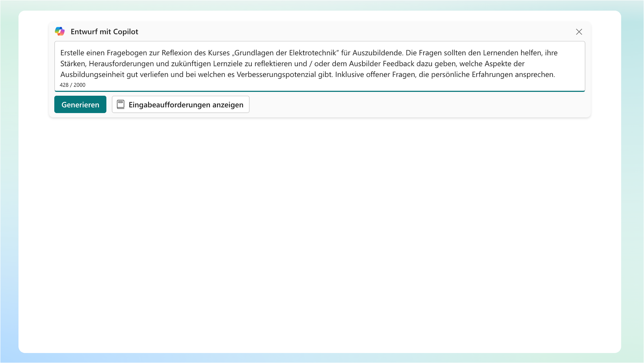The height and width of the screenshot is (363, 644).
Task: Click the word "Herausforderungen" in the prompt
Action: coord(121,64)
